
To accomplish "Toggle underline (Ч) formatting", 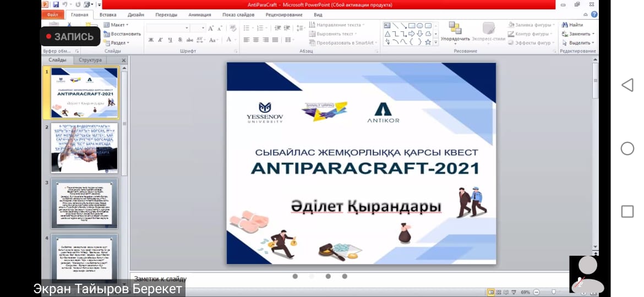I will 170,40.
